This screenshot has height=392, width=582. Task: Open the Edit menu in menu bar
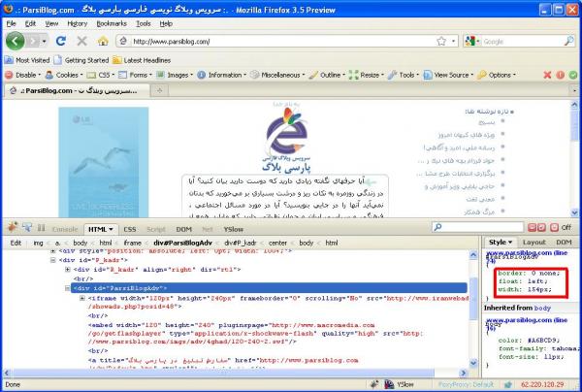tap(30, 23)
